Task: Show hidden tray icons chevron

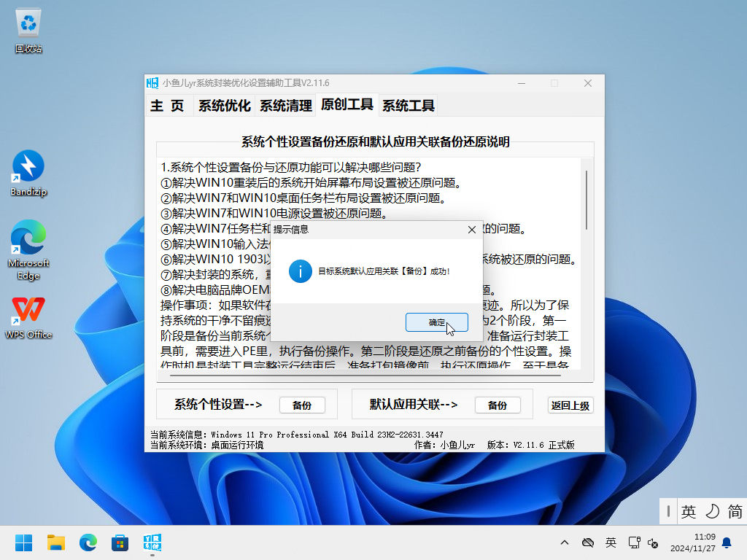Action: [565, 542]
